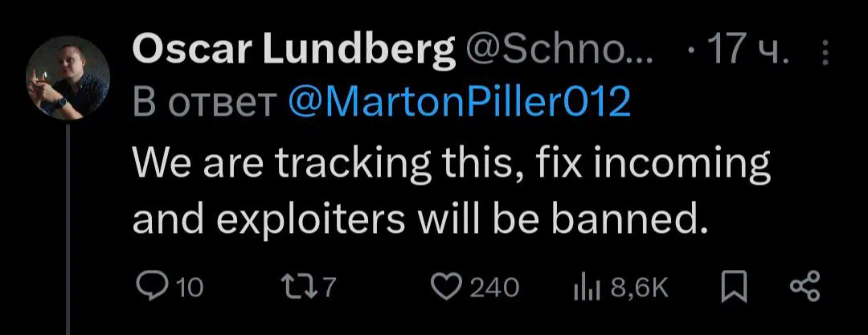Open the three-dot more options menu
This screenshot has width=868, height=335.
click(825, 52)
